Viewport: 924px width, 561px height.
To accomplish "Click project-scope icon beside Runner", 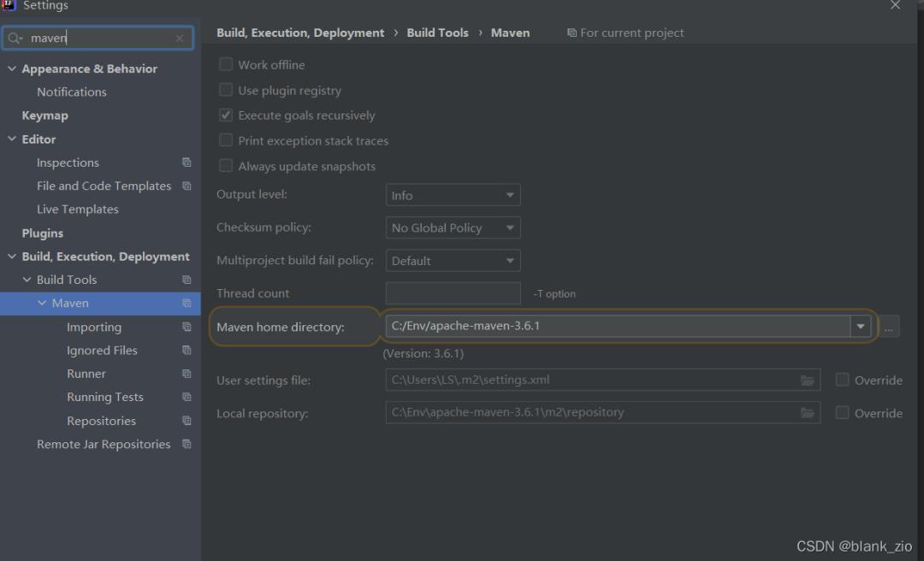I will pos(187,374).
